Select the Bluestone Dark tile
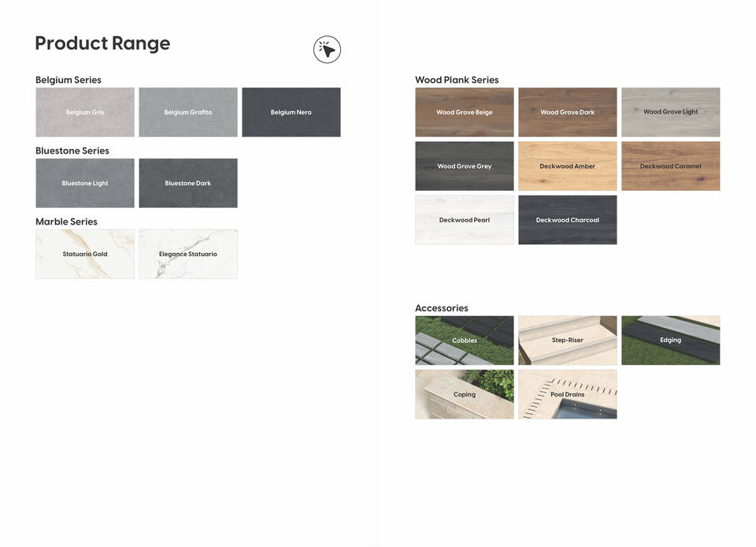The image size is (756, 547). click(188, 183)
